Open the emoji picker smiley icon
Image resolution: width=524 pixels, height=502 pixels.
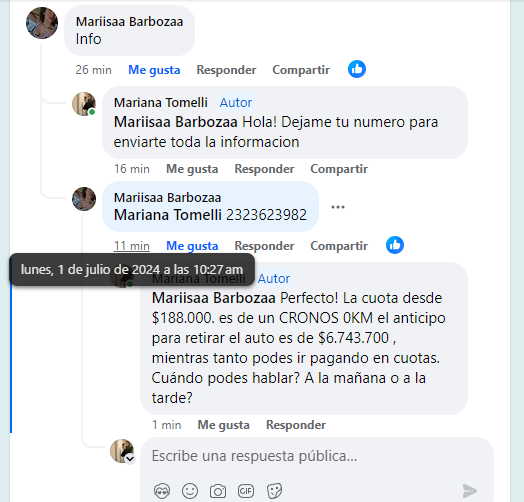coord(190,491)
